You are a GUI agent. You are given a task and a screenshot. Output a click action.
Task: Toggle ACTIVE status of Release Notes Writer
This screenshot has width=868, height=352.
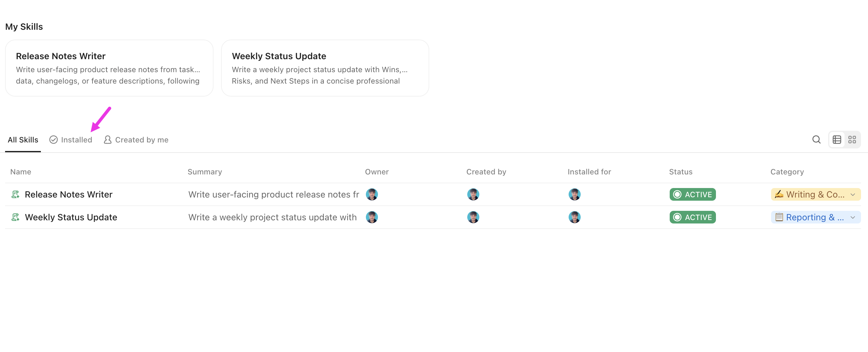[692, 194]
